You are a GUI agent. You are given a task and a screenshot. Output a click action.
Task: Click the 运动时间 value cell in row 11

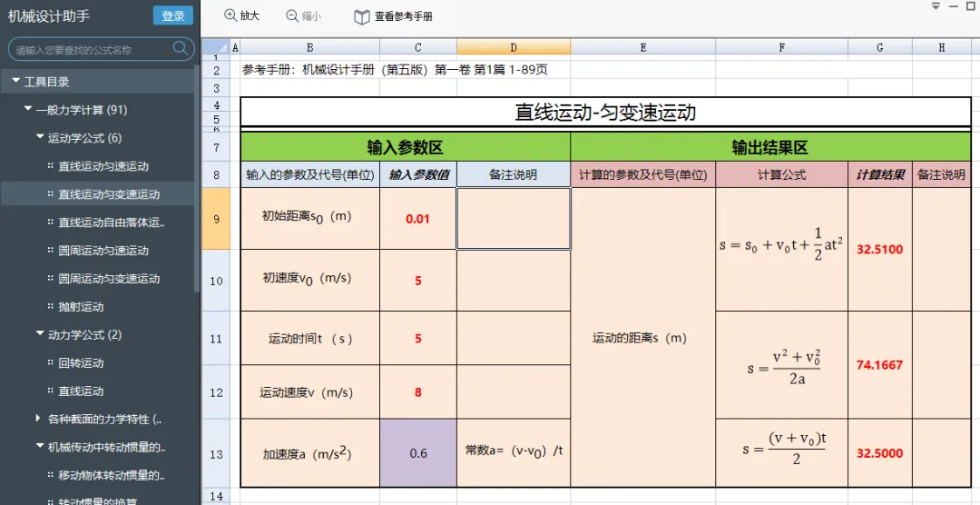pyautogui.click(x=418, y=339)
